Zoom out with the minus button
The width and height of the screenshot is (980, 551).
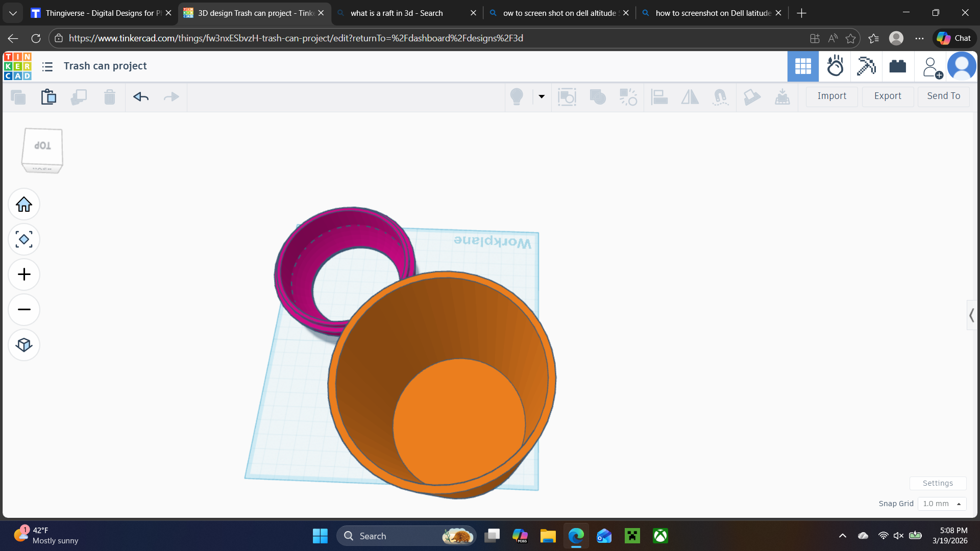[x=24, y=310]
